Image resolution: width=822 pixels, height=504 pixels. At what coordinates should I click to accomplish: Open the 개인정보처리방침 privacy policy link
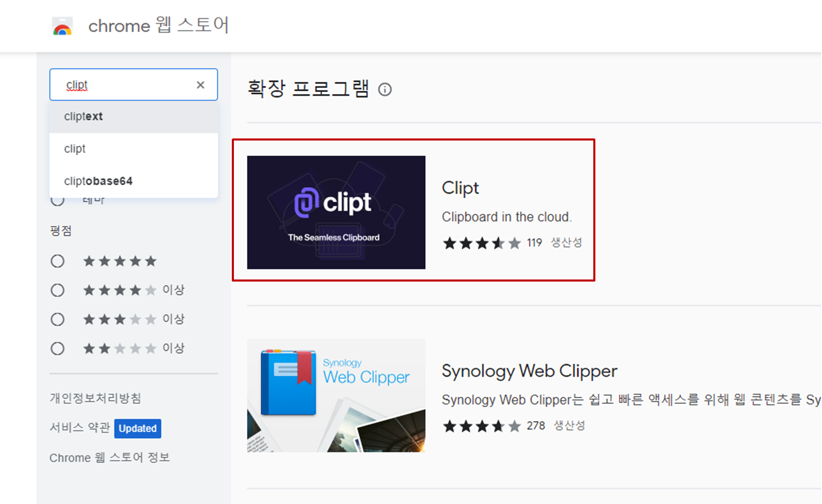(95, 398)
